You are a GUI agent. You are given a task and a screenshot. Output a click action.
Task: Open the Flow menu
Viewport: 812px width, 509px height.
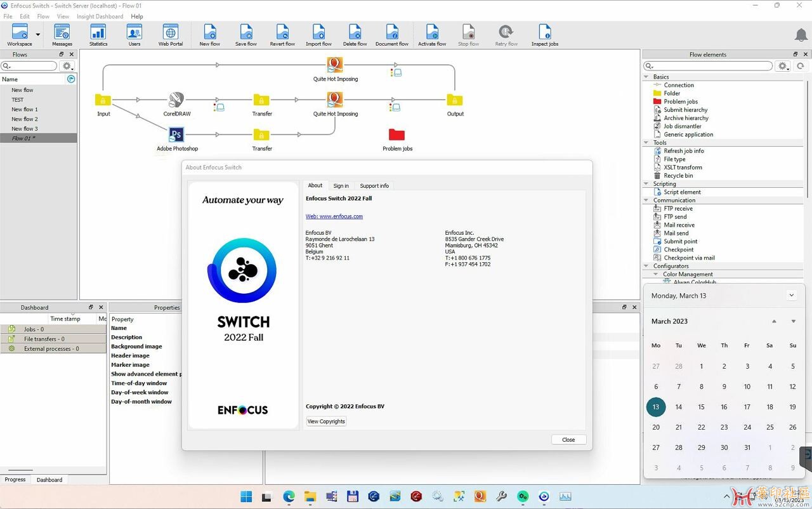43,17
